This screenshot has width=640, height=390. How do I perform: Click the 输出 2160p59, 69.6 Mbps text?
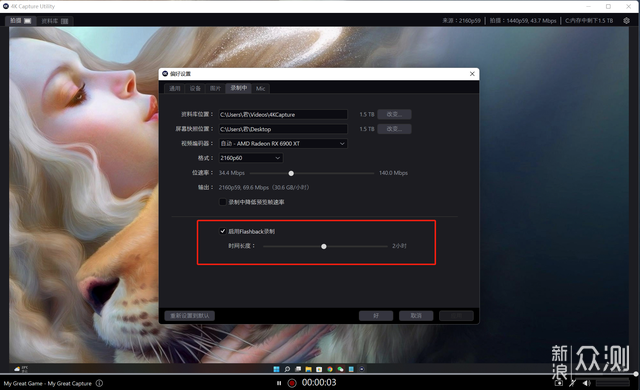[x=264, y=188]
